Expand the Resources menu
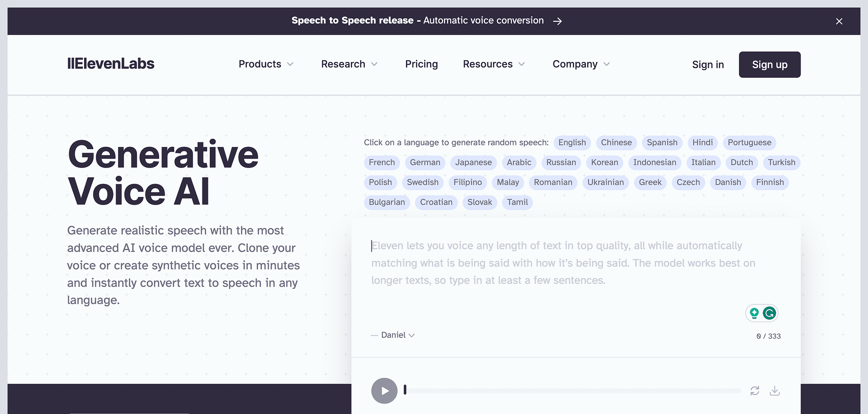This screenshot has height=414, width=868. click(494, 64)
